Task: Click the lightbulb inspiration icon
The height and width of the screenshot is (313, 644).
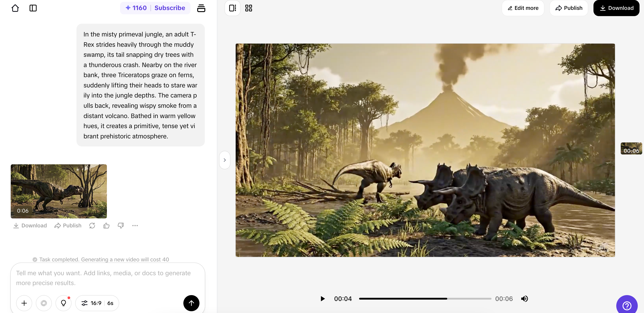Action: coord(64,303)
